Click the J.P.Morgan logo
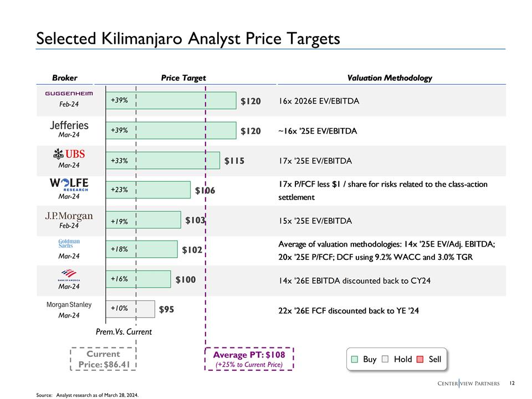Screen dimensions: 532x399 69,216
